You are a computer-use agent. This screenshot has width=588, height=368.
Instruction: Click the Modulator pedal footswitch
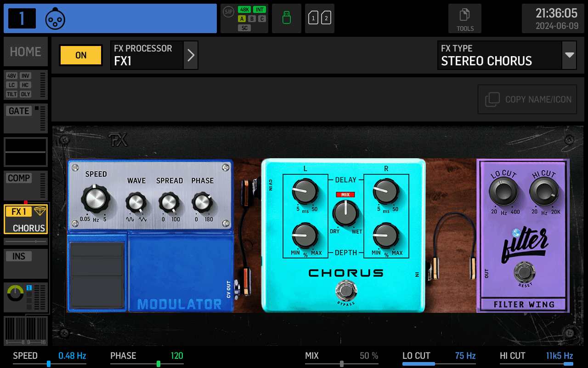(x=96, y=275)
